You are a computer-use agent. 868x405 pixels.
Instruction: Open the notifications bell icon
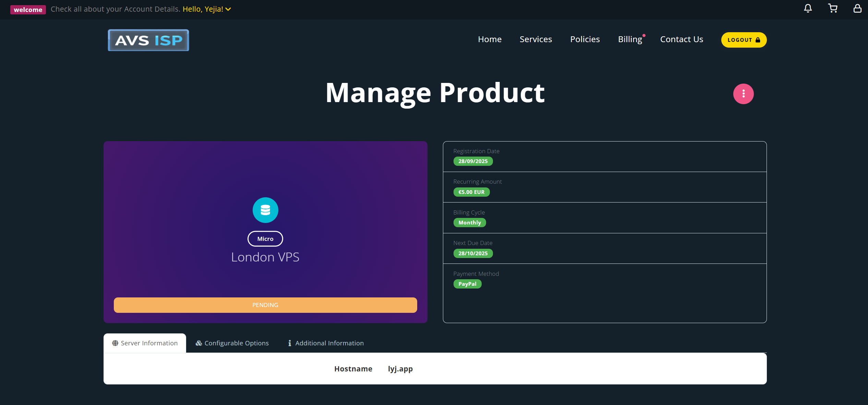tap(808, 9)
